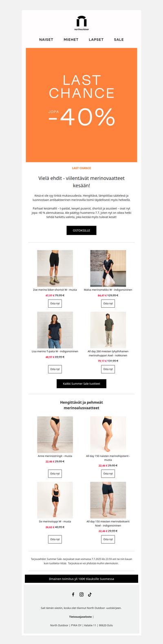The width and height of the screenshot is (163, 644).
Task: Click the orange Last Chance -40% banner
Action: (x=81, y=105)
